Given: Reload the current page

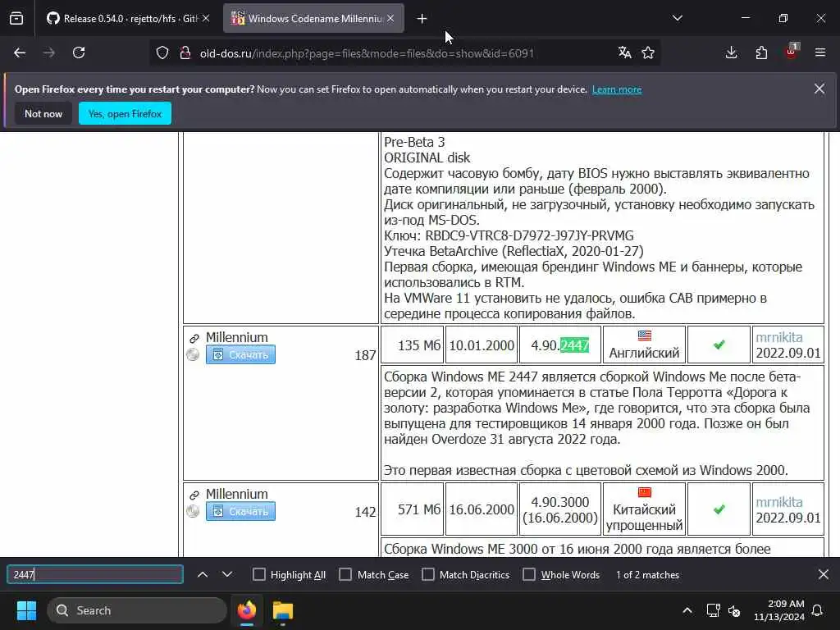Looking at the screenshot, I should (x=79, y=52).
